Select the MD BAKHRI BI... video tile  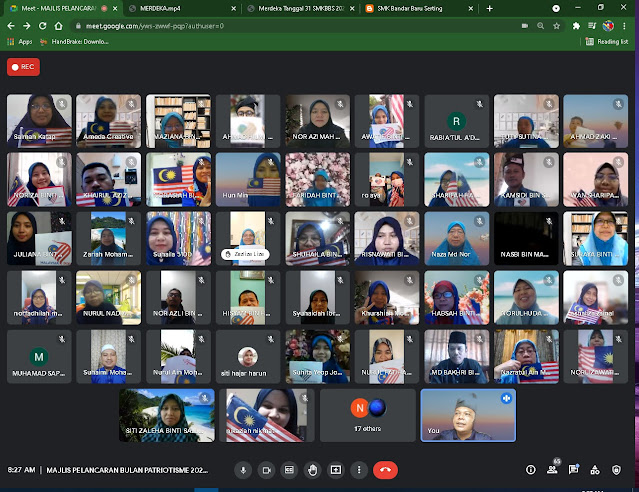point(456,357)
